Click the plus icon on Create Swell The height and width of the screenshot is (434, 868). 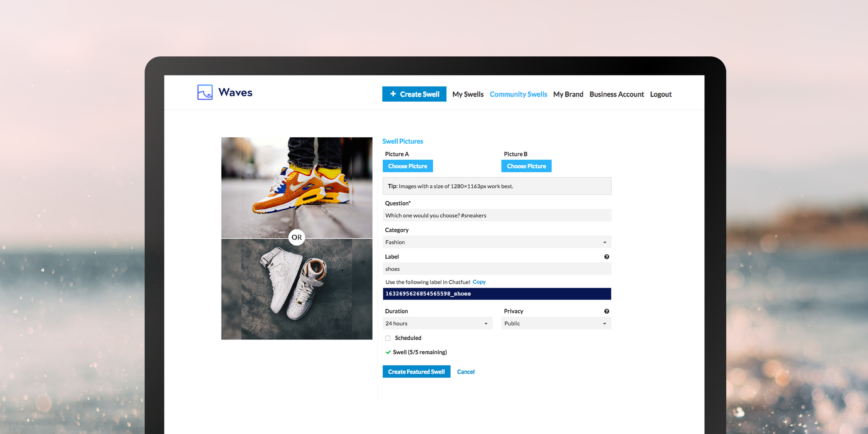(392, 94)
